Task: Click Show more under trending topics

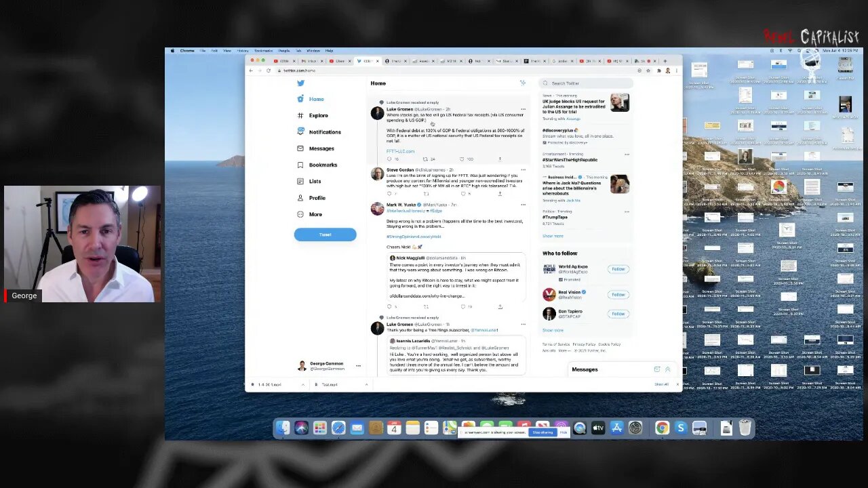Action: tap(553, 236)
